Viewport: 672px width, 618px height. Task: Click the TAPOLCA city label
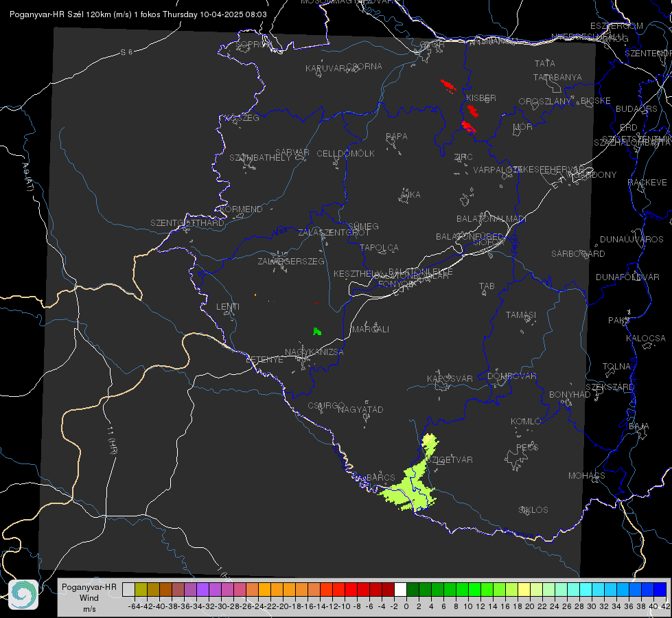pyautogui.click(x=379, y=247)
